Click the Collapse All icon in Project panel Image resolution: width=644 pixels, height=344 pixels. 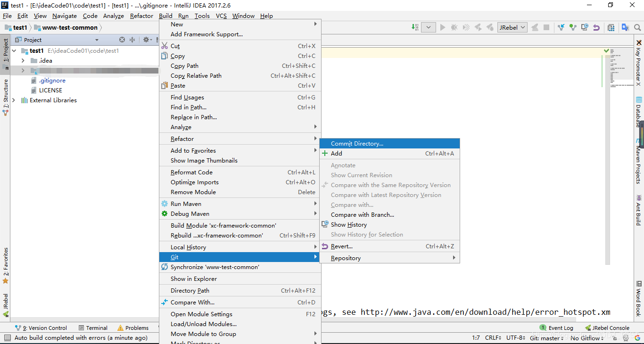coord(132,40)
